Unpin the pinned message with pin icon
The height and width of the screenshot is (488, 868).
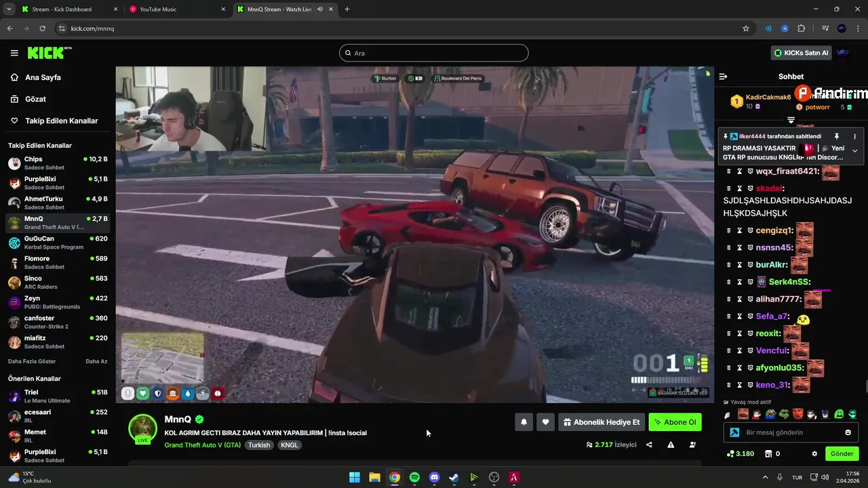click(837, 136)
